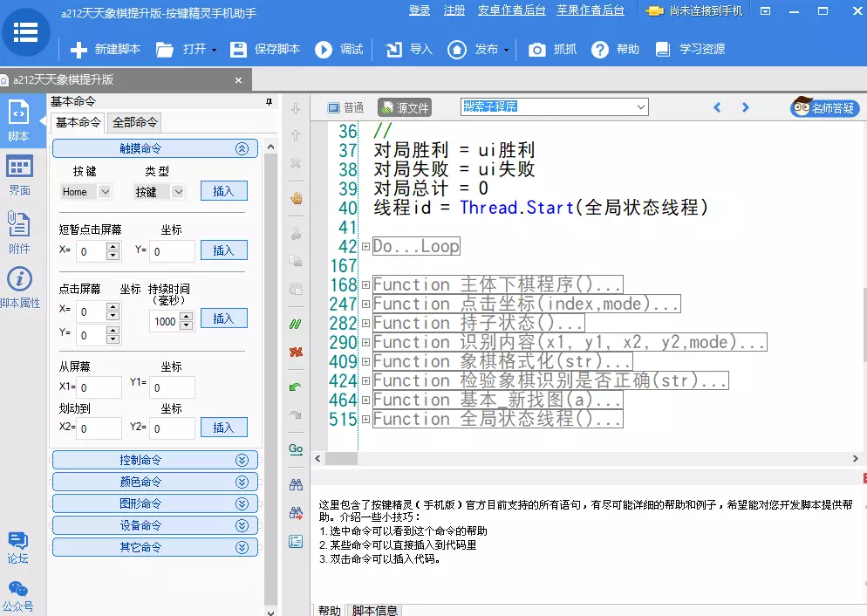Click the green undo arrow icon
Image resolution: width=867 pixels, height=616 pixels.
pyautogui.click(x=296, y=387)
